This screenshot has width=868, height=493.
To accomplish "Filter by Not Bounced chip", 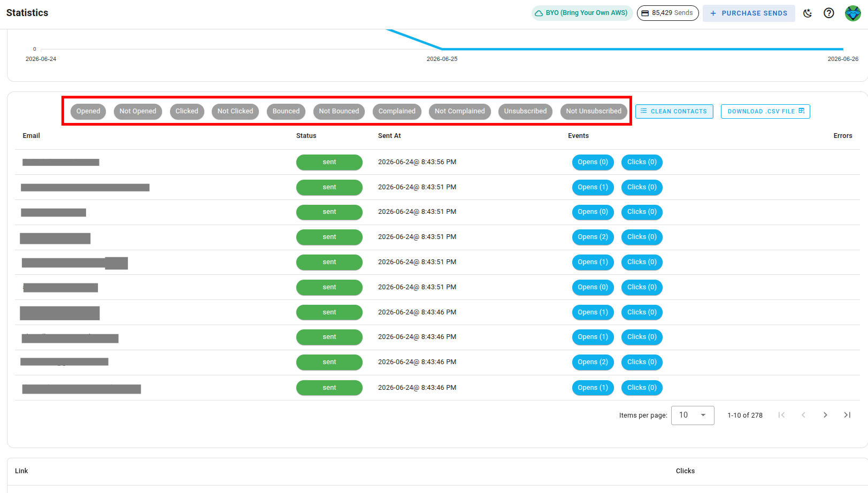I will [x=339, y=111].
